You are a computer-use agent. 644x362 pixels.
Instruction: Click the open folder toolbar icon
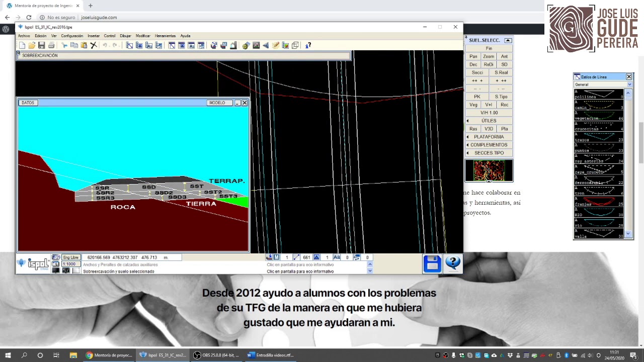tap(32, 45)
